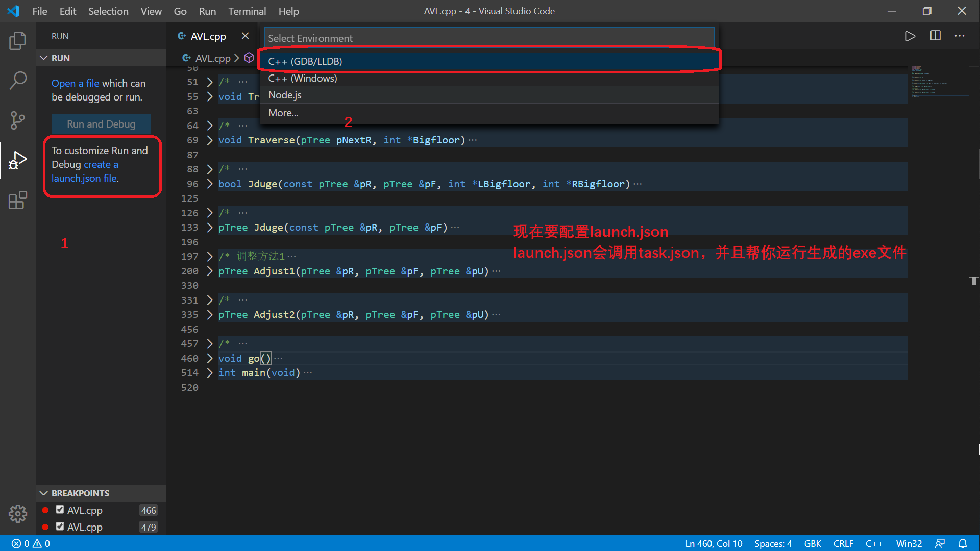
Task: Open the Run and Debug view icon
Action: (18, 160)
